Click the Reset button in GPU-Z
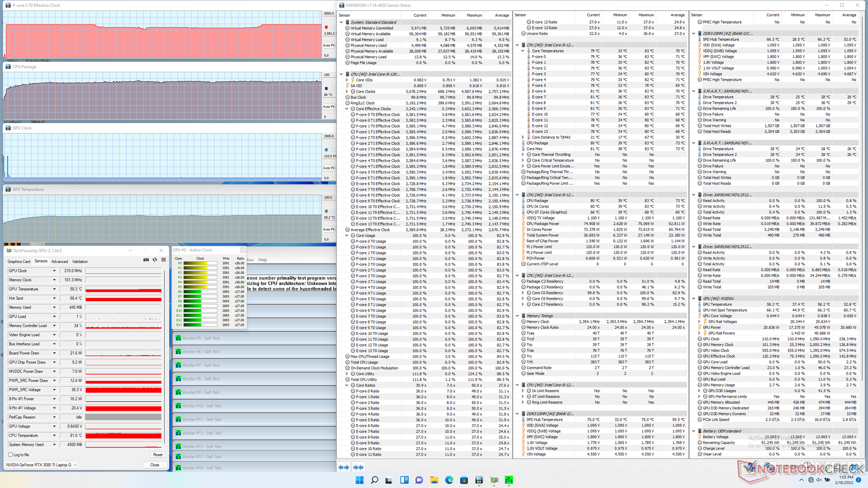The height and width of the screenshot is (488, 868). pos(157,455)
